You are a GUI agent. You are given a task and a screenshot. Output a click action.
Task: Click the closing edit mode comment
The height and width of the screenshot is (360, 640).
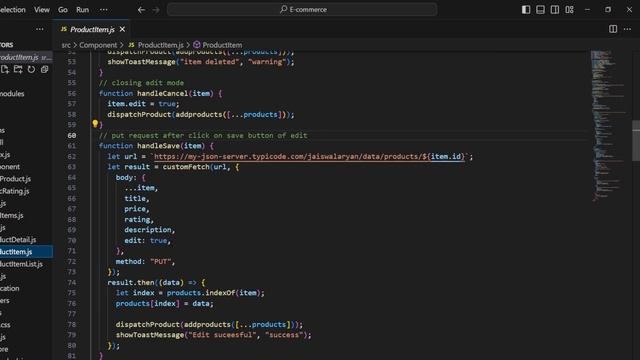[141, 83]
